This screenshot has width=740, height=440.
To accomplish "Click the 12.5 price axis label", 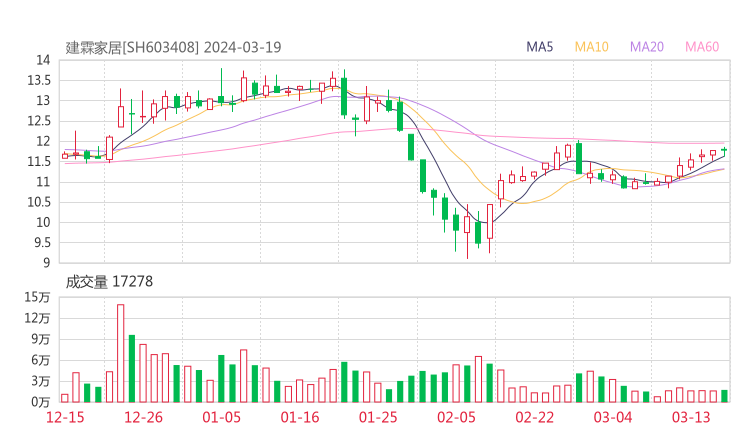I will [x=39, y=121].
